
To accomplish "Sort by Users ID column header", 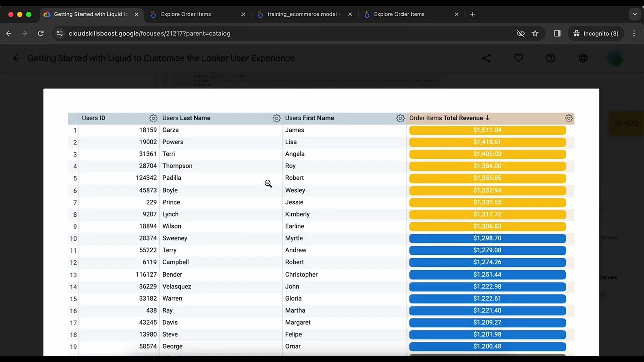I will [93, 118].
